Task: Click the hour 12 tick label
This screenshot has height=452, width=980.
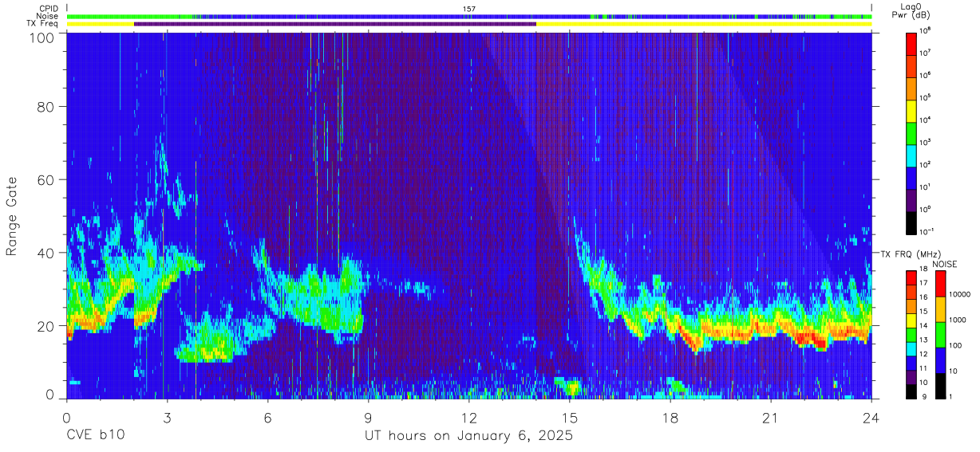Action: coord(468,418)
